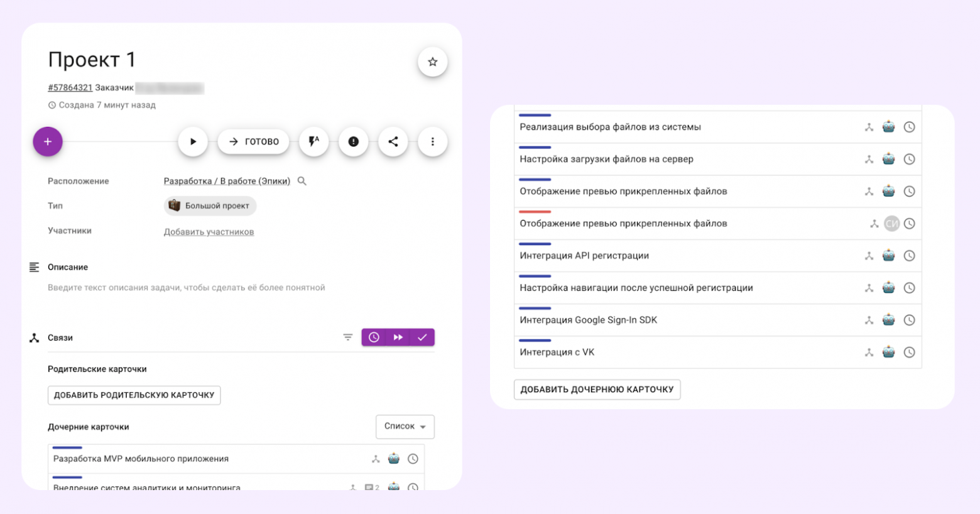Image resolution: width=980 pixels, height=514 pixels.
Task: Toggle the clock queued filter button
Action: pyautogui.click(x=374, y=337)
